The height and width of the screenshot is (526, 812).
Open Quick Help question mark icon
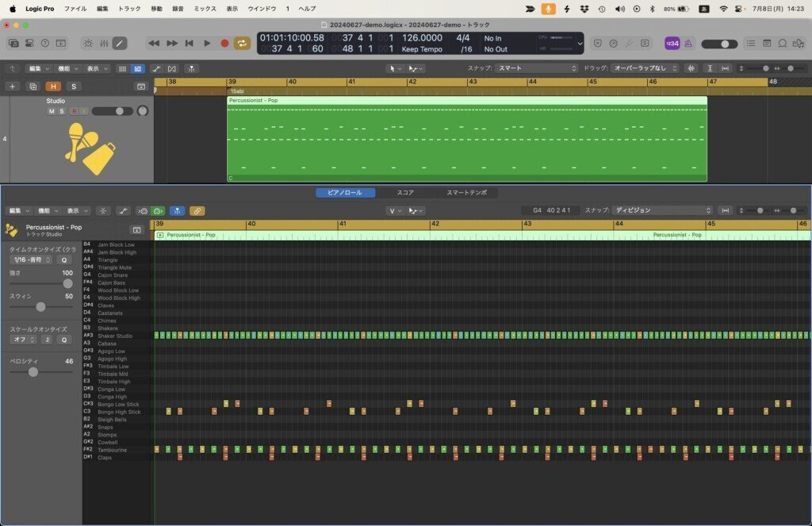click(45, 44)
